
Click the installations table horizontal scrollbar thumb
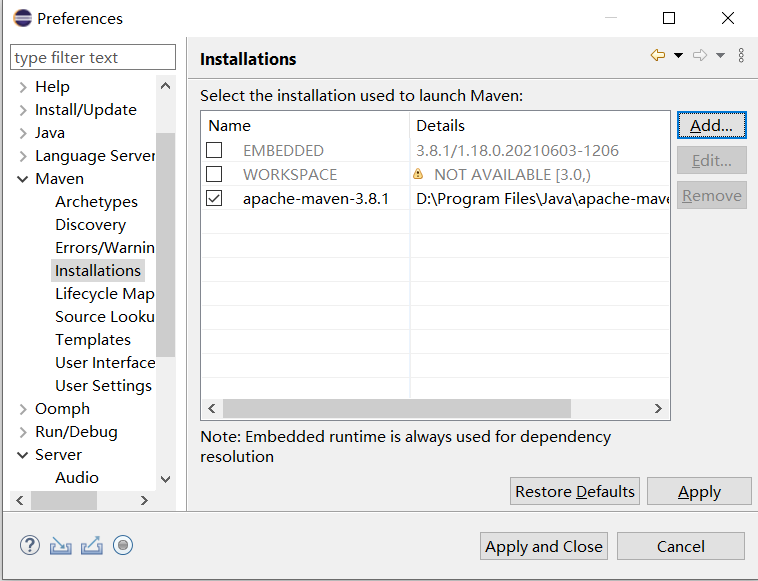[x=396, y=408]
